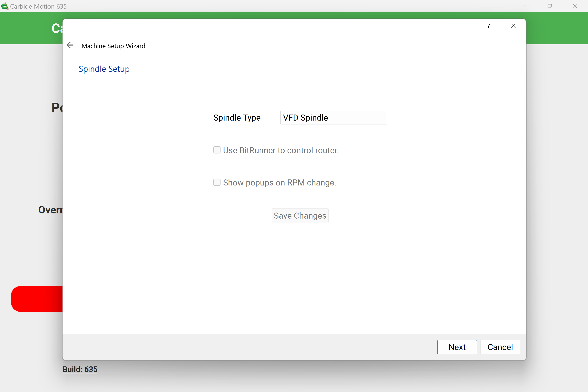Cancel the machine setup wizard

coord(500,347)
